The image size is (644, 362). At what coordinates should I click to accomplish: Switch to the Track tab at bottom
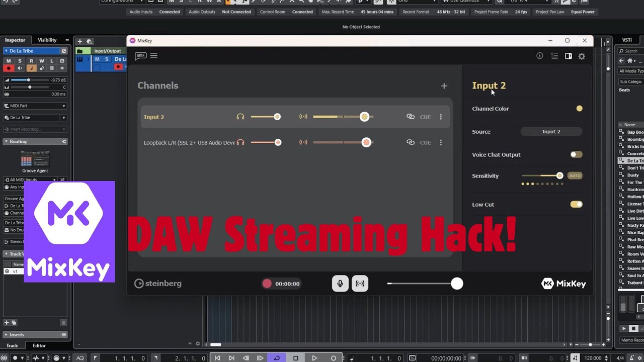tap(12, 345)
